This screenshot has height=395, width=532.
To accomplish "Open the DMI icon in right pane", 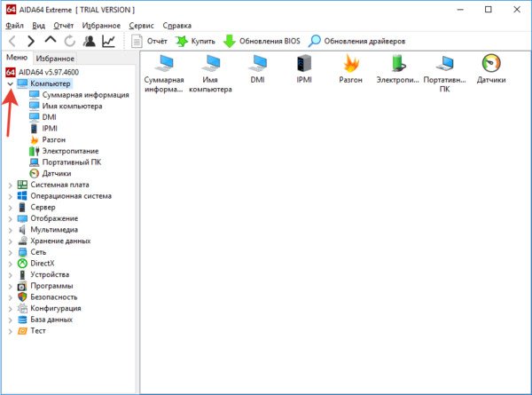I will click(x=257, y=68).
